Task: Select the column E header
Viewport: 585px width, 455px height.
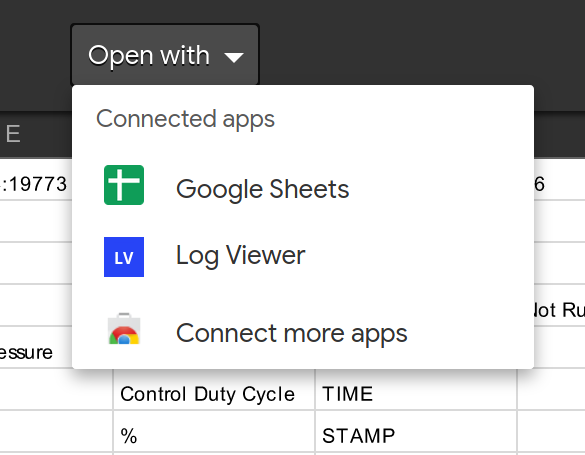Action: pos(36,134)
